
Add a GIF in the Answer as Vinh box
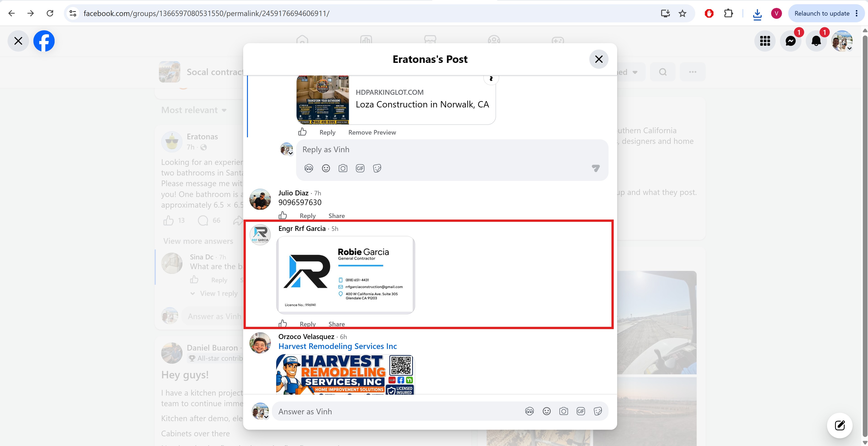581,411
